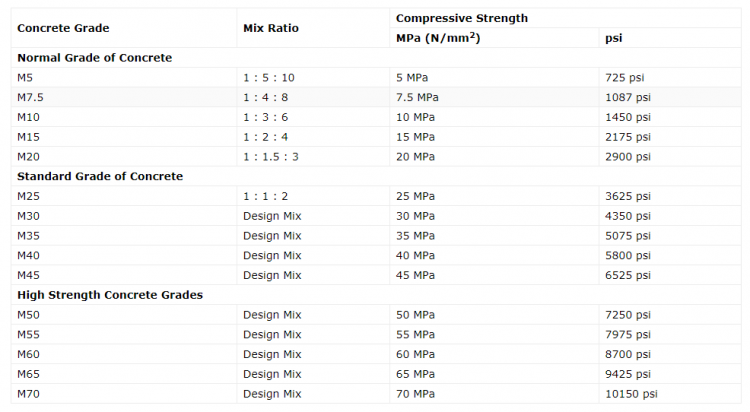The width and height of the screenshot is (750, 412).
Task: Click the 10150 psi cell
Action: coord(631,394)
